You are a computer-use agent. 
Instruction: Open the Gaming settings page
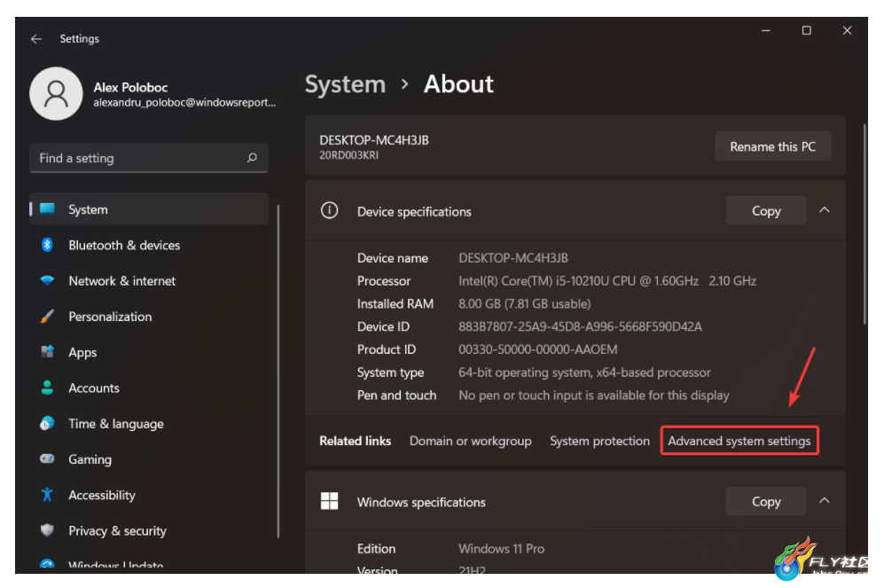click(149, 459)
